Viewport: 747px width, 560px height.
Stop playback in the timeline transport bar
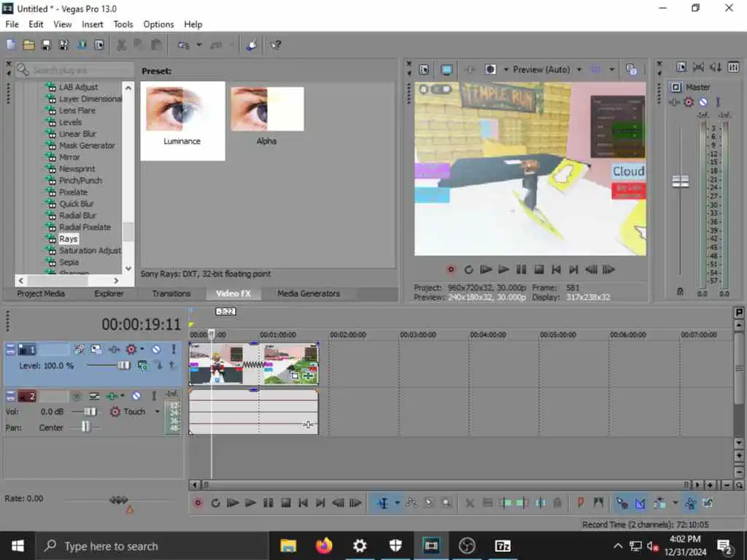coord(286,503)
